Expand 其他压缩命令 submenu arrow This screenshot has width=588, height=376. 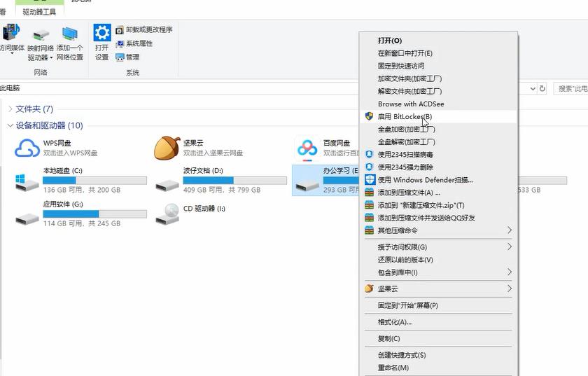[x=510, y=230]
